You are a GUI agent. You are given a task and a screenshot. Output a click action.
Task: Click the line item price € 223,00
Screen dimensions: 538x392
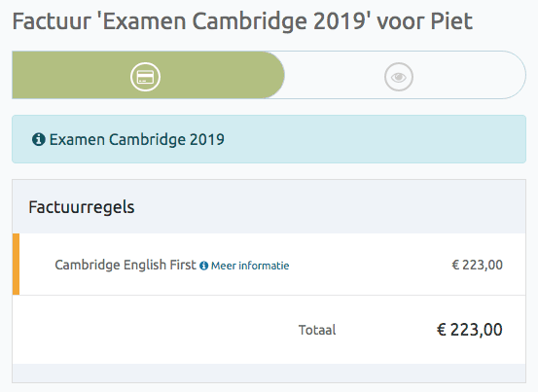(478, 265)
